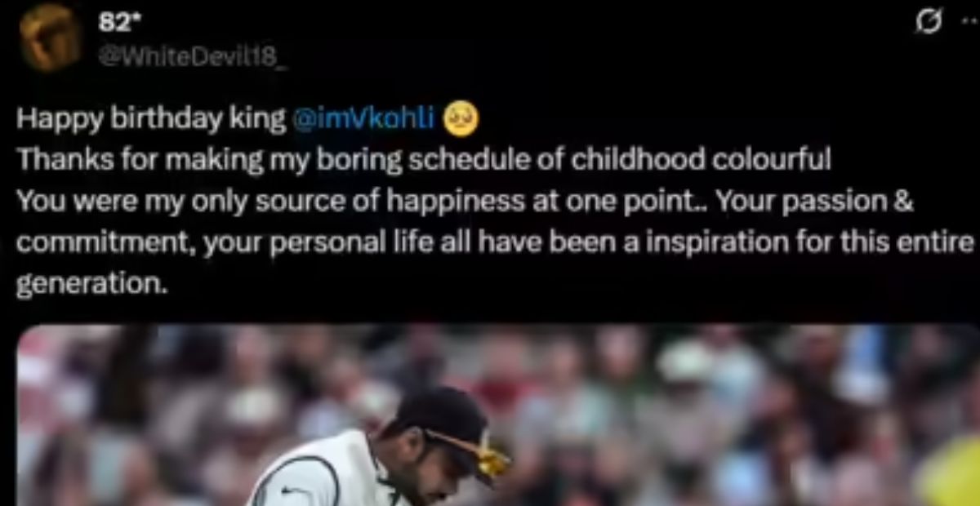Click the display name 82*
This screenshot has width=980, height=506.
115,23
